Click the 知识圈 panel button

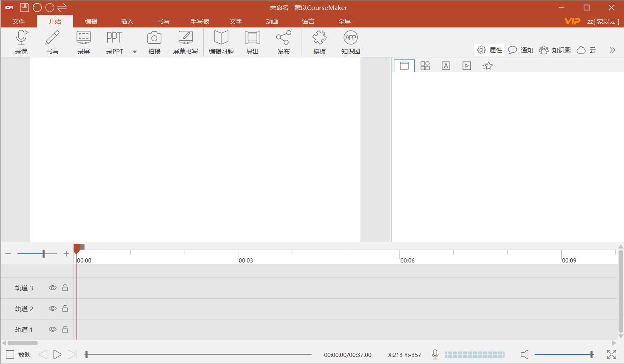pyautogui.click(x=555, y=50)
